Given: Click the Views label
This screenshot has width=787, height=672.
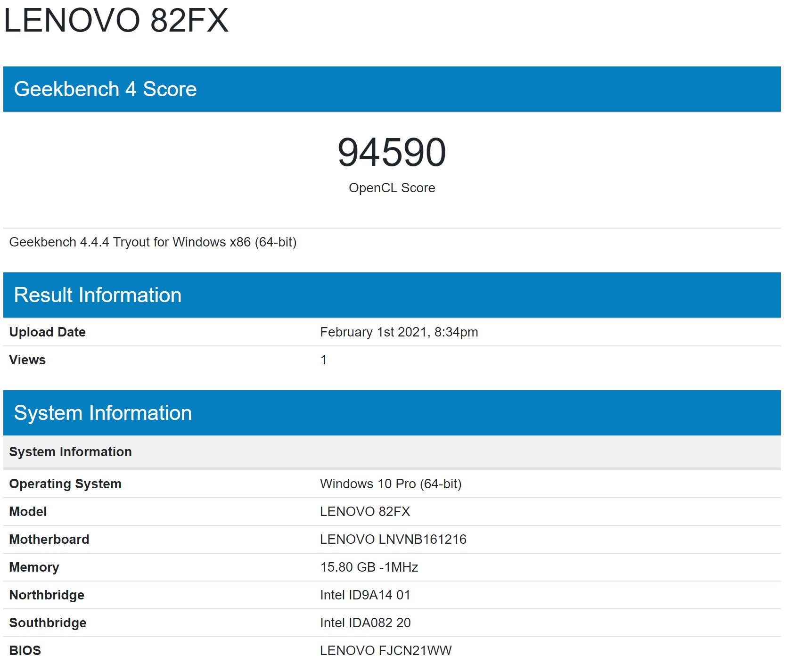Looking at the screenshot, I should (27, 360).
